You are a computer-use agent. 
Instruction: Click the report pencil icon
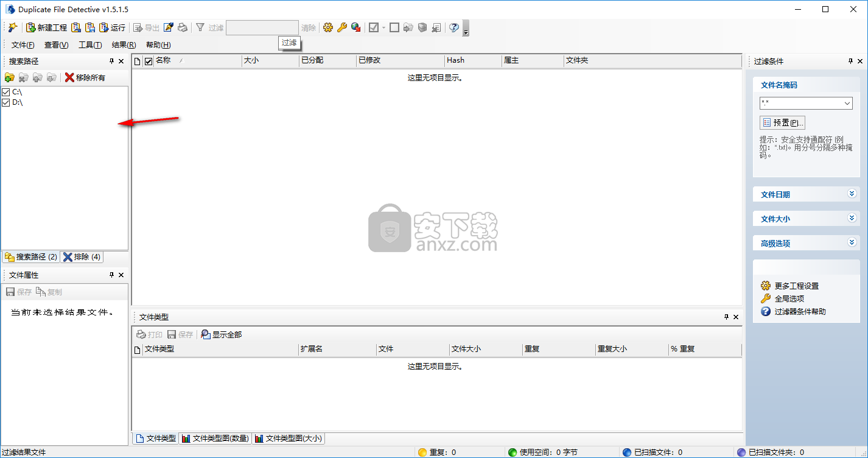point(169,27)
